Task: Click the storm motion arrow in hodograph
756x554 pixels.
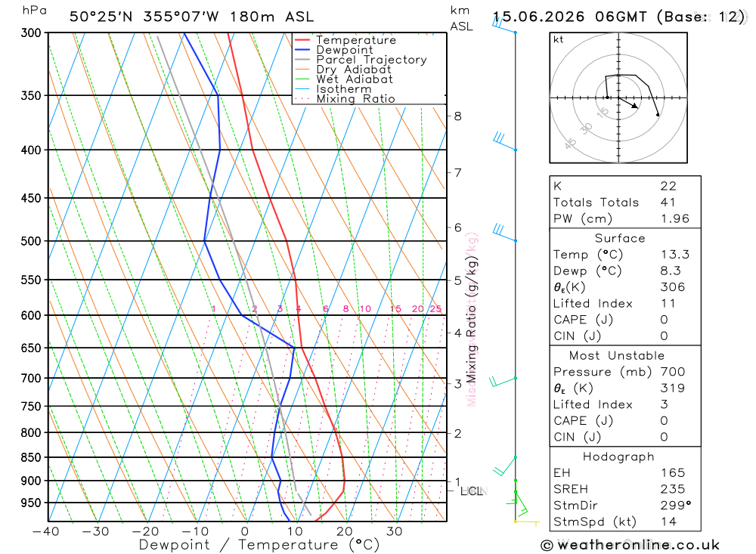Action: coord(628,103)
